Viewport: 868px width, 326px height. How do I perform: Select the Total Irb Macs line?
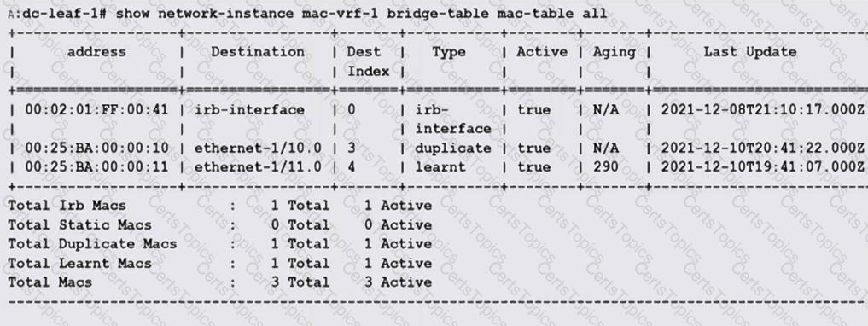pos(219,206)
